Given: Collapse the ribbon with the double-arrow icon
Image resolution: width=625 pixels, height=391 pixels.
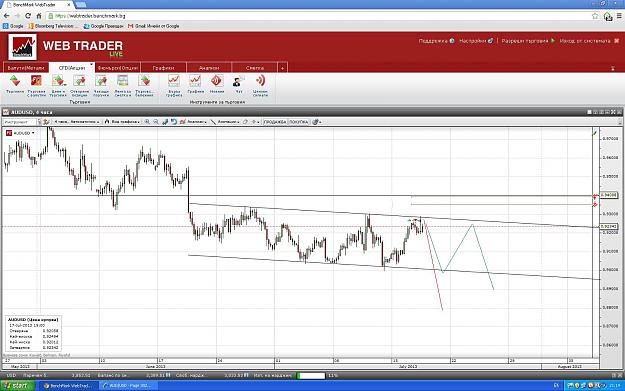Looking at the screenshot, I should click(613, 68).
